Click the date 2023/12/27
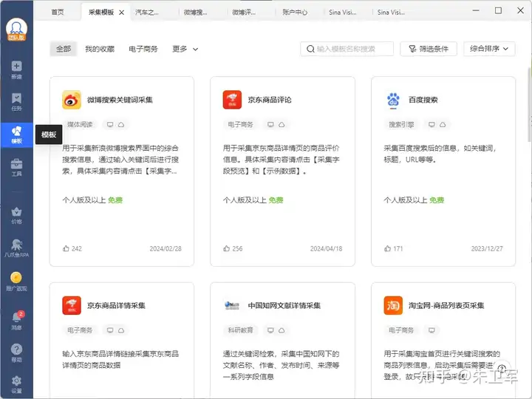 click(487, 249)
